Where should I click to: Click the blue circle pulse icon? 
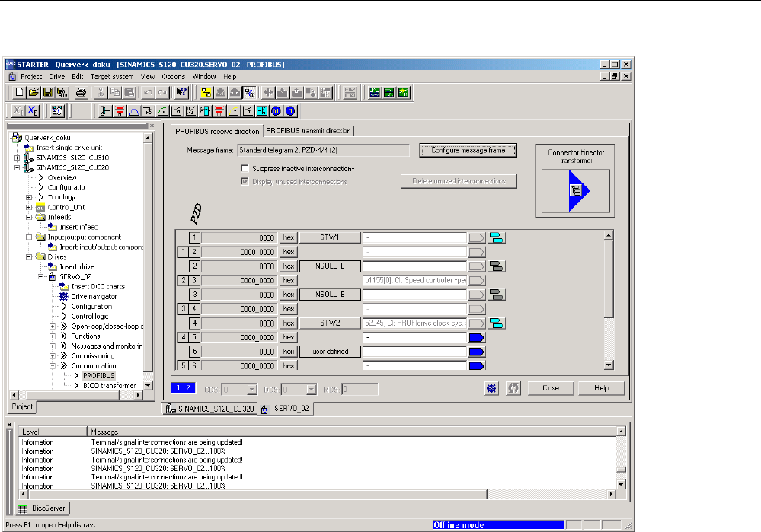(x=290, y=111)
